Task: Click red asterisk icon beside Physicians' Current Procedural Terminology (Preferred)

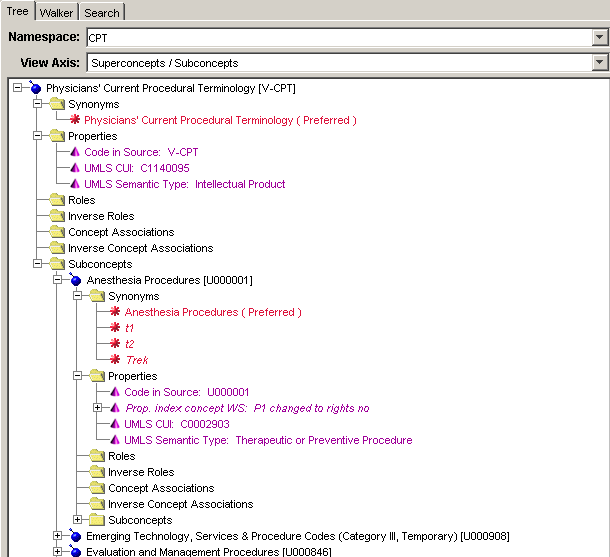Action: point(75,119)
